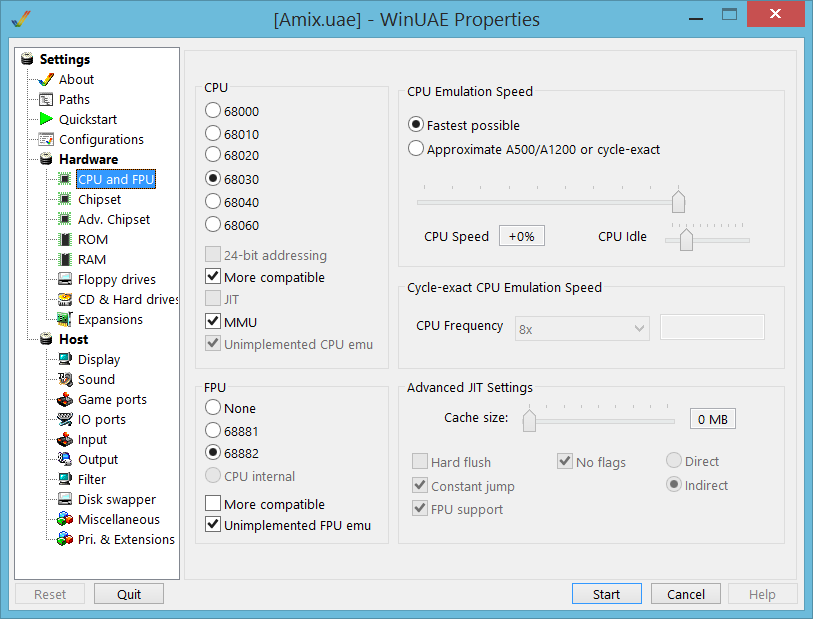Toggle the CPU More compatible checkbox

[213, 276]
